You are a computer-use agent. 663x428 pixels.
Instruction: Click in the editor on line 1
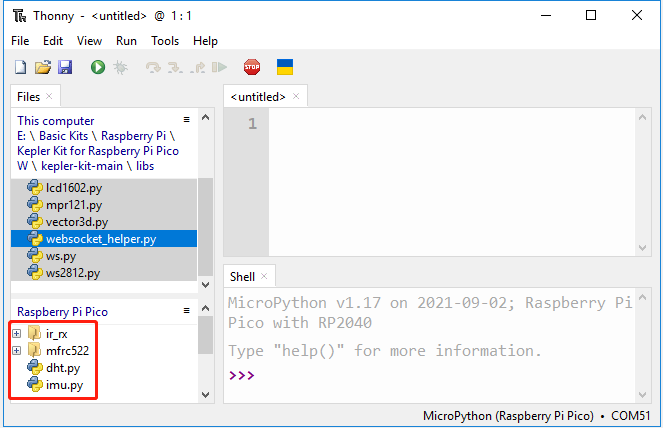point(452,124)
